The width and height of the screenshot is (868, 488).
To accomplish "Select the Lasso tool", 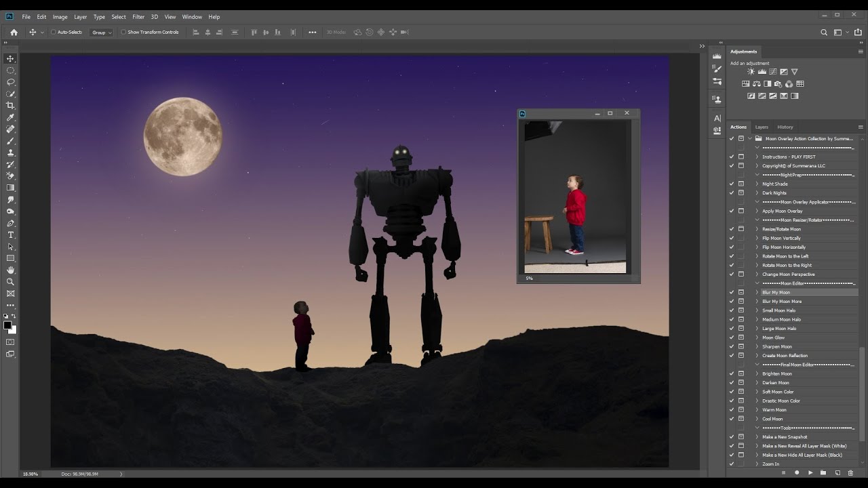I will click(10, 82).
